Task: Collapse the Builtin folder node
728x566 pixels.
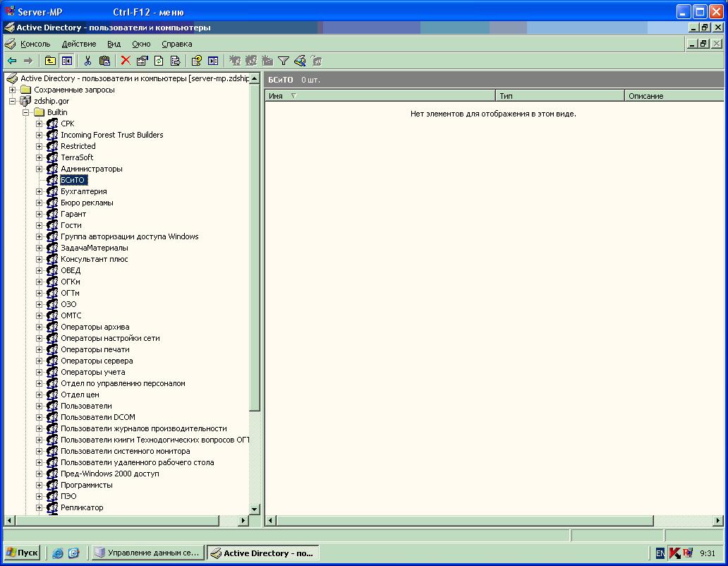Action: pos(26,112)
